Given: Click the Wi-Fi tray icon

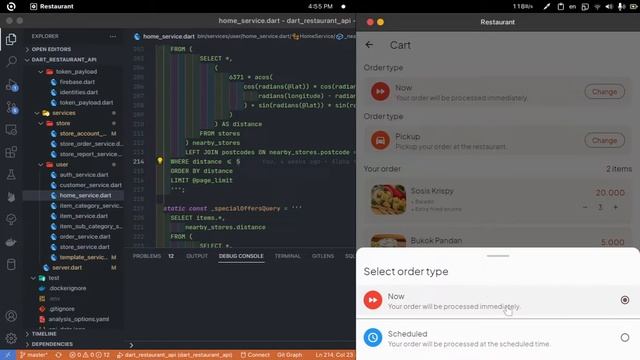Looking at the screenshot, I should tap(597, 7).
